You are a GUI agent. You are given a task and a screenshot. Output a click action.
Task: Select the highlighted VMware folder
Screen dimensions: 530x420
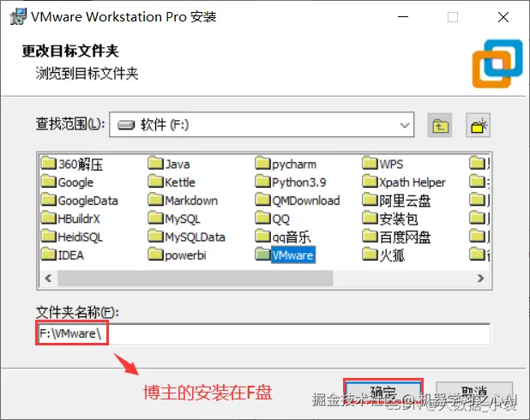286,255
